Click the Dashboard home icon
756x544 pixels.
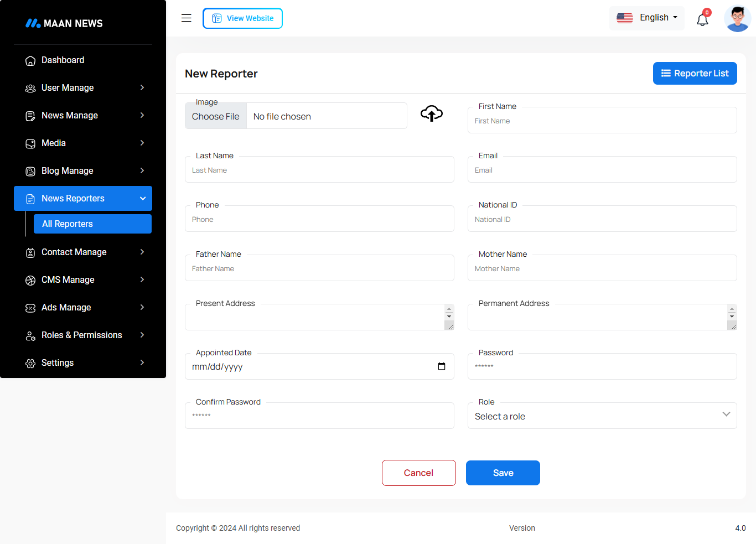(x=30, y=60)
